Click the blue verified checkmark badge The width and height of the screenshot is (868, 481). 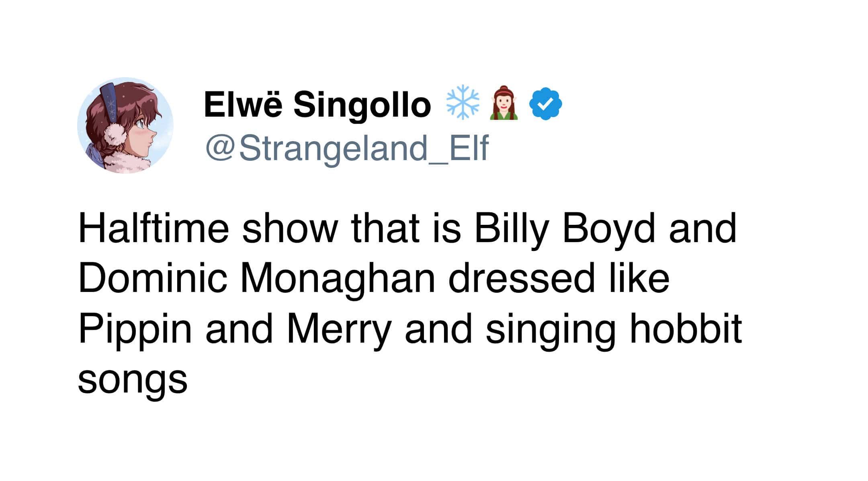(x=545, y=104)
